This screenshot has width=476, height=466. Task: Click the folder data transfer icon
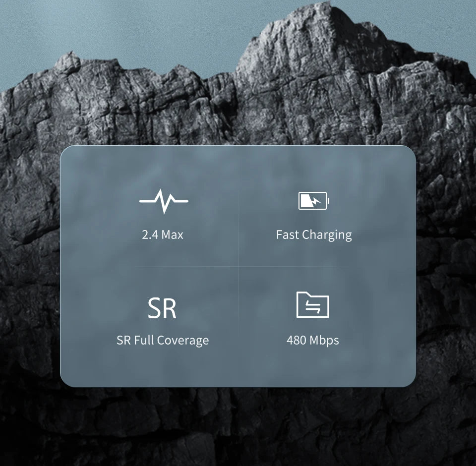coord(312,305)
